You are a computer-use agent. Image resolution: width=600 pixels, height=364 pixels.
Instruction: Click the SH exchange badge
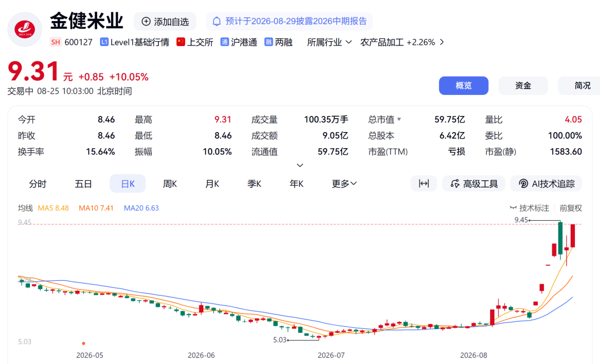pyautogui.click(x=56, y=42)
